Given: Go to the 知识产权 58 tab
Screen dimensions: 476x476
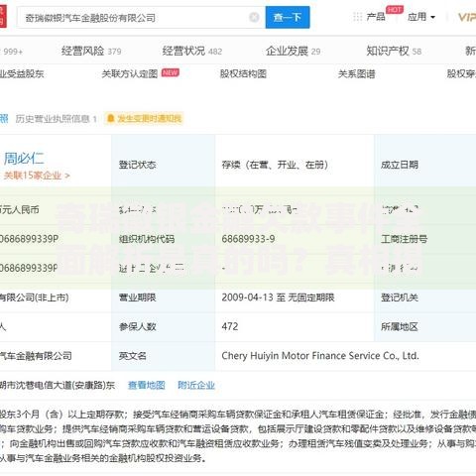Looking at the screenshot, I should pyautogui.click(x=394, y=51).
